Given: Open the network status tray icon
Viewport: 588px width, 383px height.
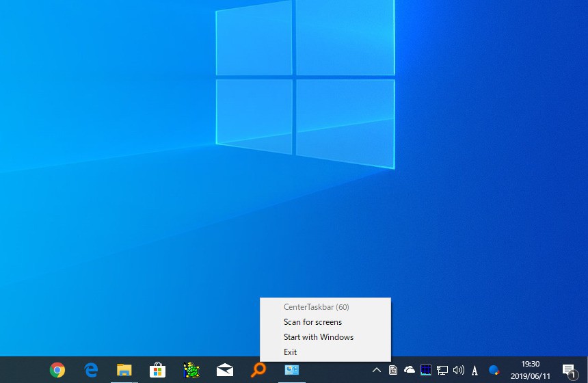Looking at the screenshot, I should (442, 371).
